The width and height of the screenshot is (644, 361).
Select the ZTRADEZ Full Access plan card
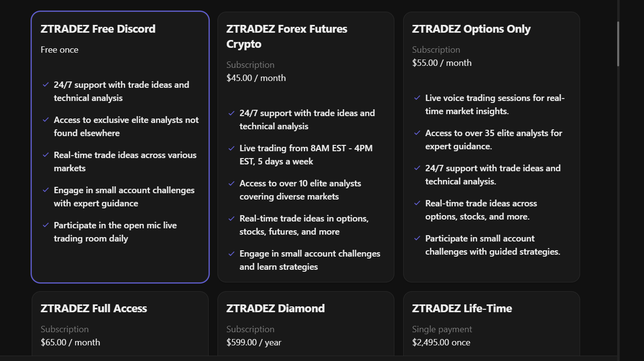120,324
